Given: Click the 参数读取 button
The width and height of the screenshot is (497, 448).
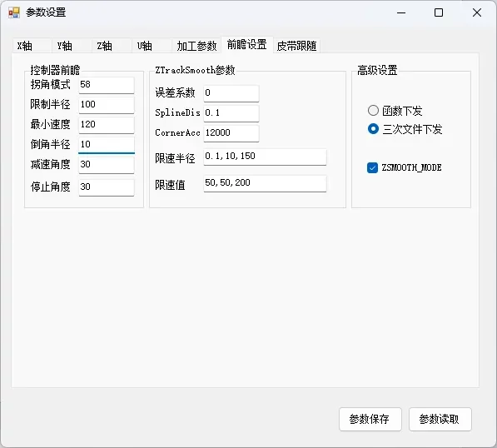Looking at the screenshot, I should click(440, 419).
